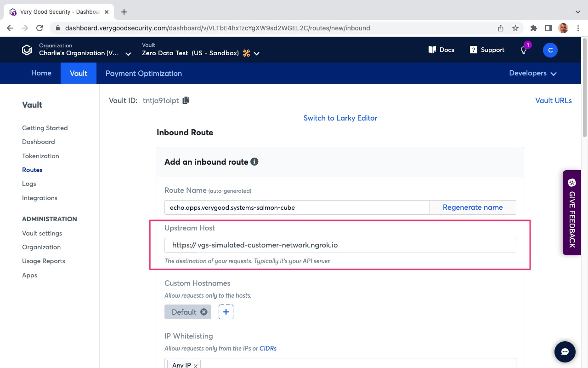The height and width of the screenshot is (368, 588).
Task: Open Chrome extensions puzzle icon
Action: click(x=533, y=28)
